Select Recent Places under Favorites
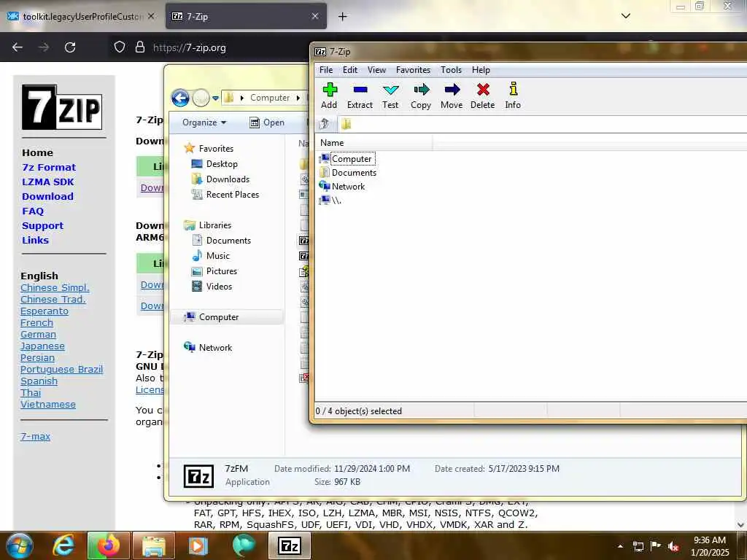The height and width of the screenshot is (560, 747). [x=225, y=194]
